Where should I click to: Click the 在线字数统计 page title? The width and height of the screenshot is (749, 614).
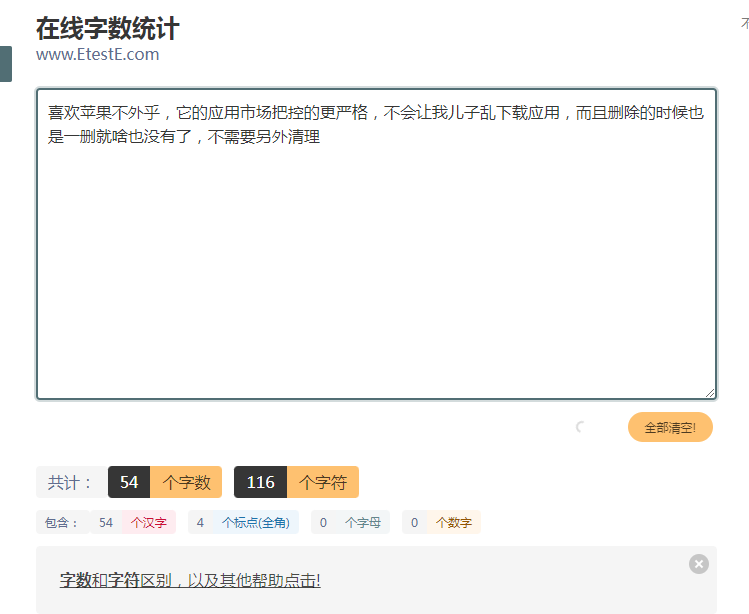click(107, 28)
